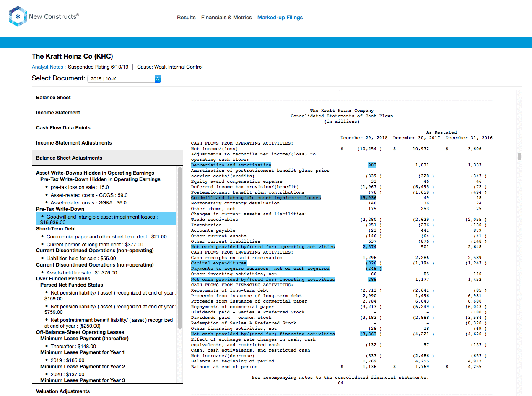
Task: Expand the Balance Sheet section
Action: [107, 98]
